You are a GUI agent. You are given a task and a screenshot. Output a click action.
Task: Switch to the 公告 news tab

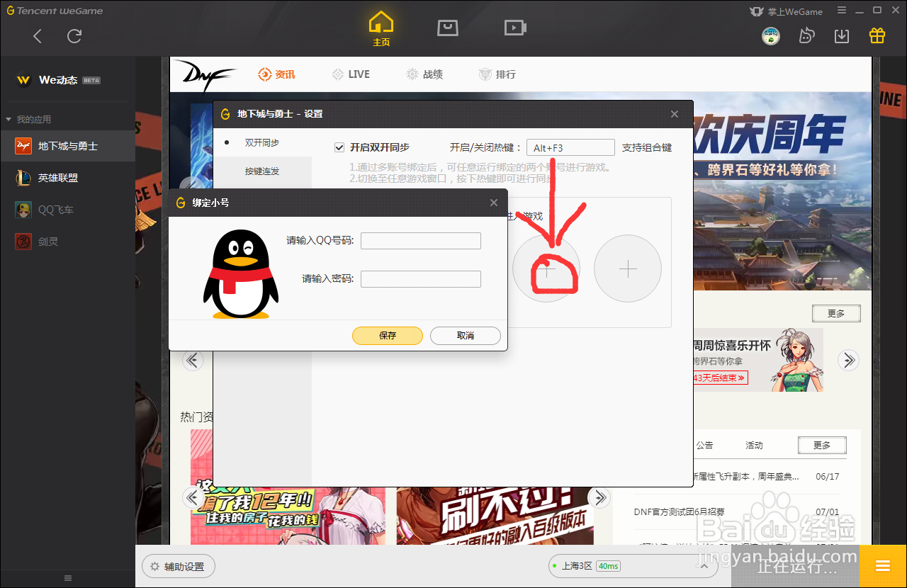pos(704,446)
